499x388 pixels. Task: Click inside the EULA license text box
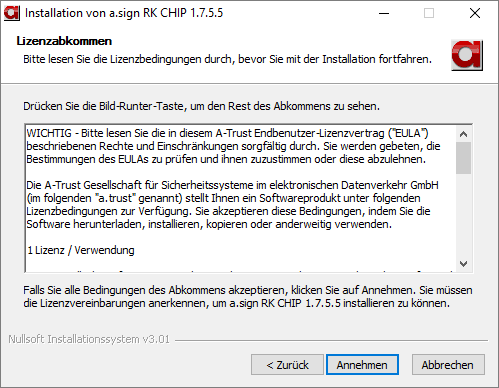(241, 198)
